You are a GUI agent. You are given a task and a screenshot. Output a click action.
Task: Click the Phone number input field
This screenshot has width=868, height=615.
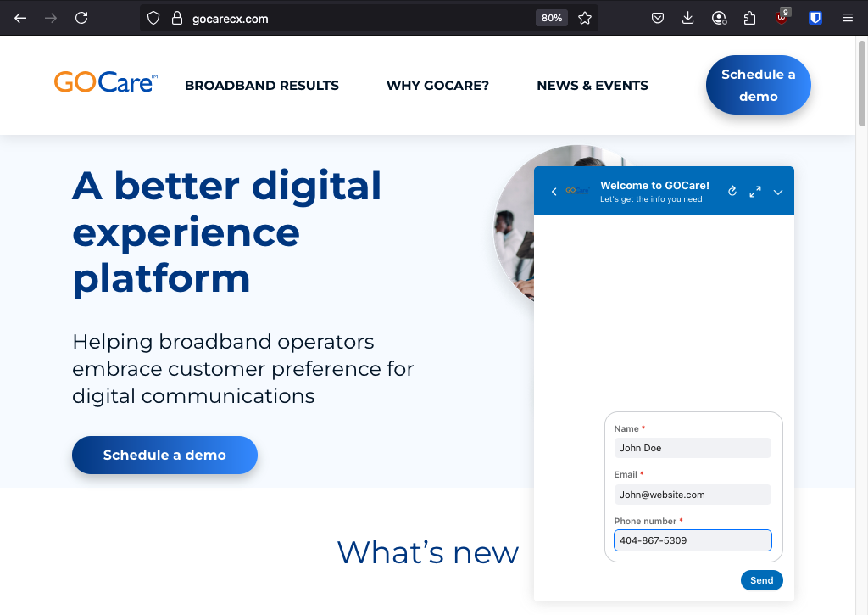click(x=693, y=540)
